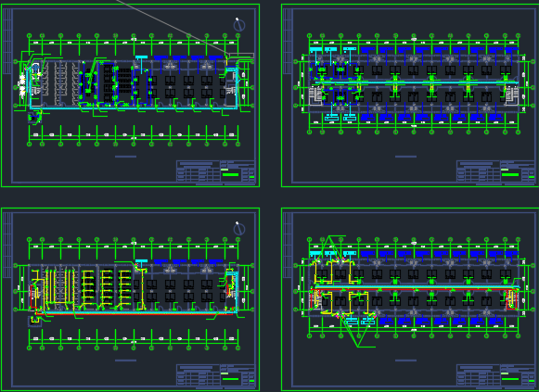Pick the floor plan with yellow piping at bottom-left
The image size is (539, 392).
[135, 294]
